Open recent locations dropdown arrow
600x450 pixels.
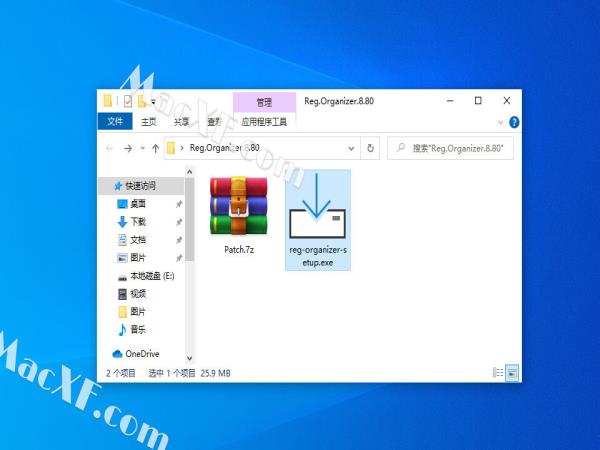point(143,148)
